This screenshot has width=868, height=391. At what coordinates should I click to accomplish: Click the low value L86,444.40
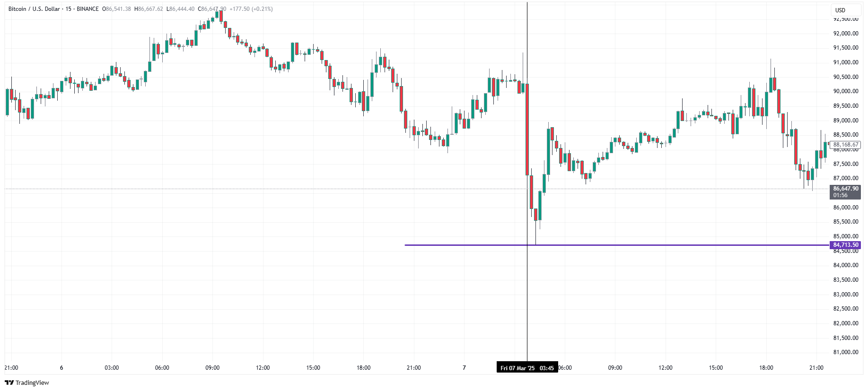[x=180, y=9]
